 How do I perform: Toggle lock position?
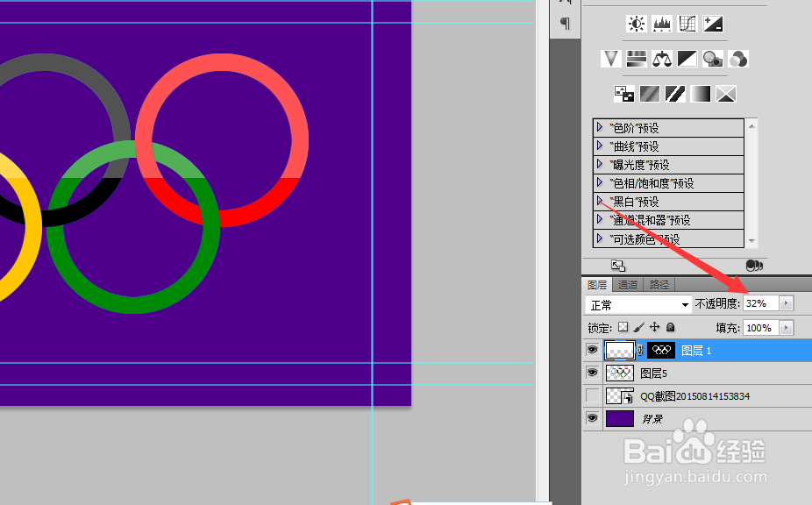654,327
